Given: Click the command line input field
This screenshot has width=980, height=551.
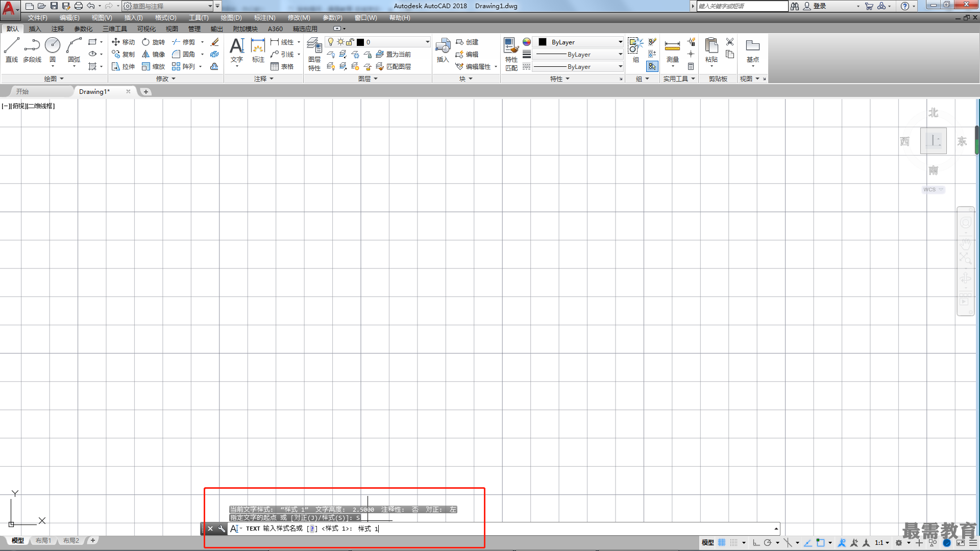Looking at the screenshot, I should point(503,529).
